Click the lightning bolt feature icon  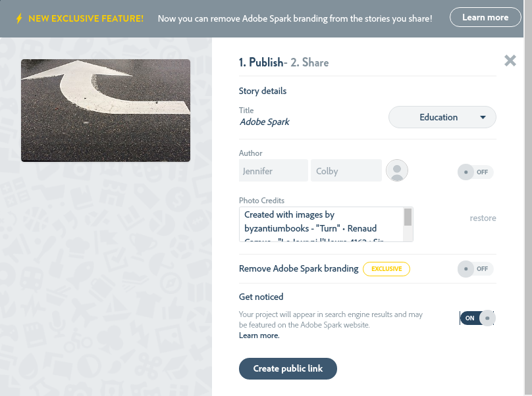pyautogui.click(x=20, y=18)
